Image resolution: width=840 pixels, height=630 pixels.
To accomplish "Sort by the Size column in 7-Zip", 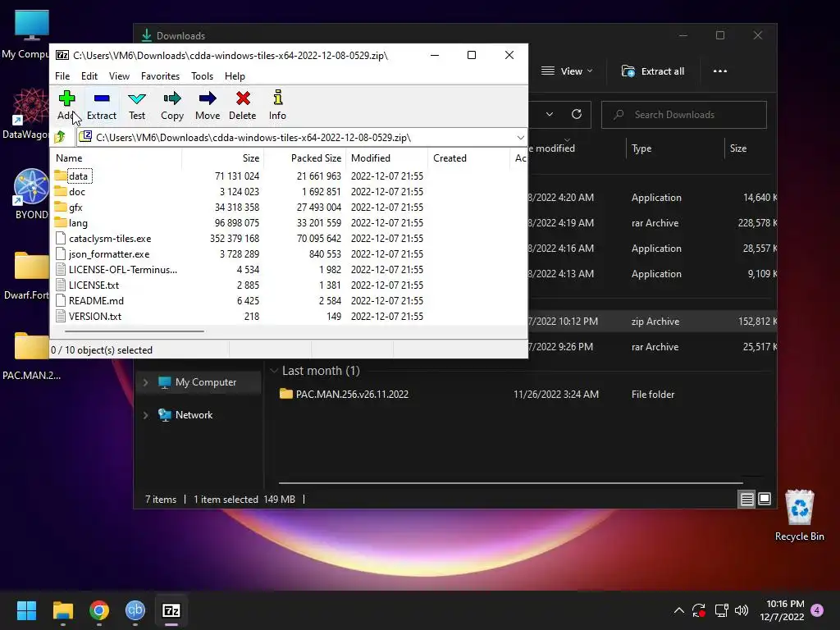I will coord(223,158).
